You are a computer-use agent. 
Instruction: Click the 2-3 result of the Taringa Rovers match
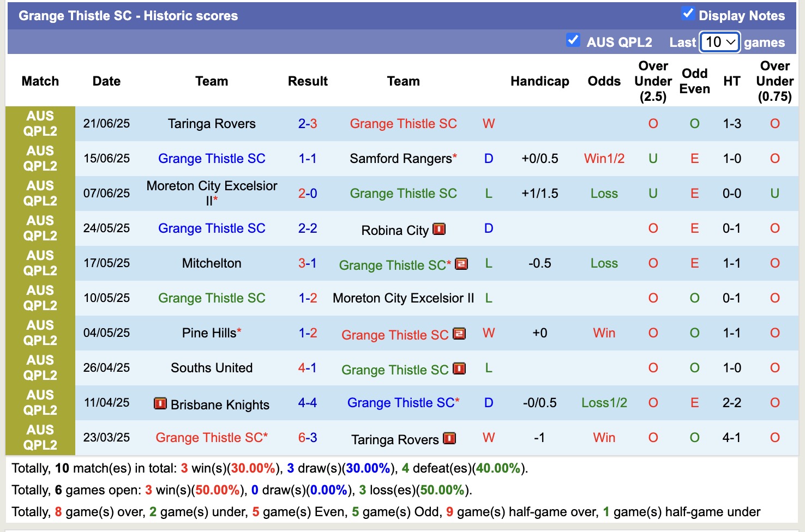(x=308, y=124)
